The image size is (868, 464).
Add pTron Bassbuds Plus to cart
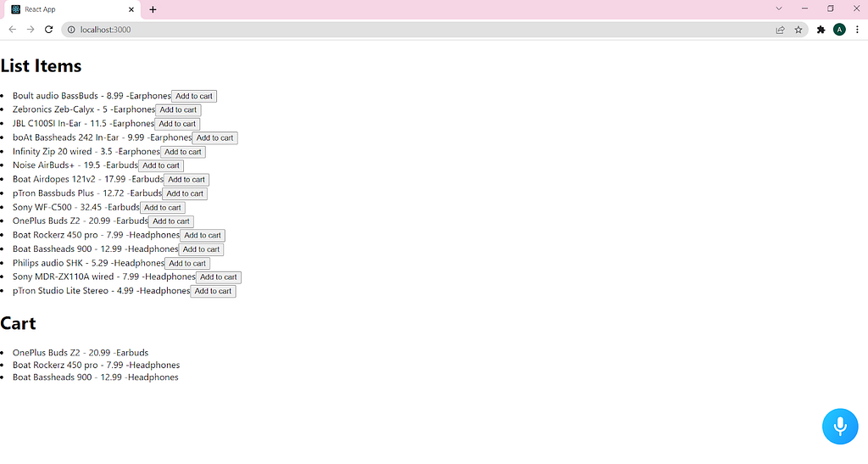(184, 193)
